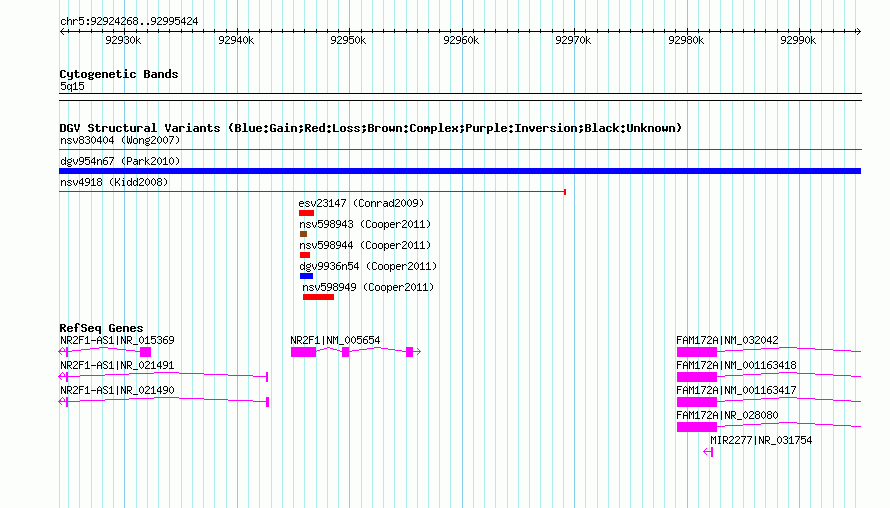The height and width of the screenshot is (508, 890).
Task: Click the 92970k ruler tick label
Action: [x=573, y=40]
